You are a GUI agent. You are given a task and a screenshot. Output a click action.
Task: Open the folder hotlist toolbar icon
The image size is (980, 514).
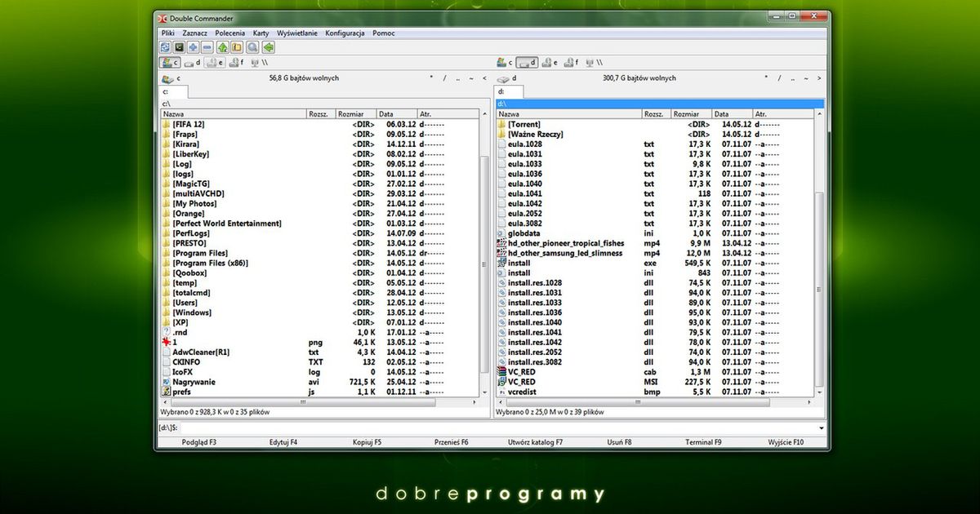(x=237, y=47)
